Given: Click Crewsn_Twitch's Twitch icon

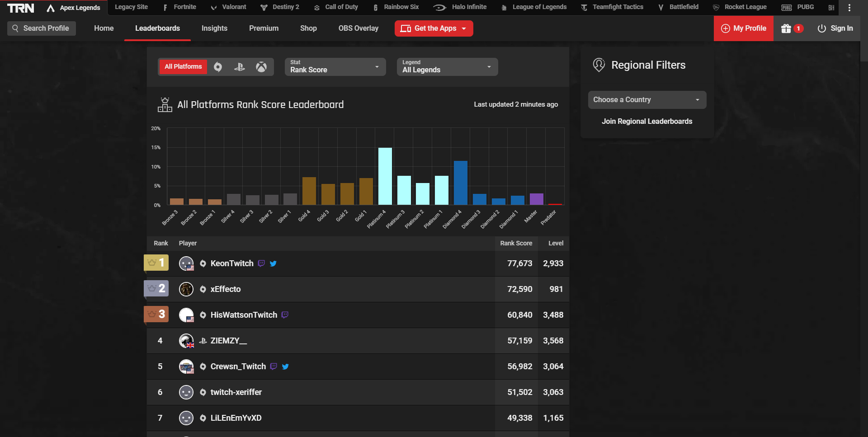Looking at the screenshot, I should [x=274, y=367].
